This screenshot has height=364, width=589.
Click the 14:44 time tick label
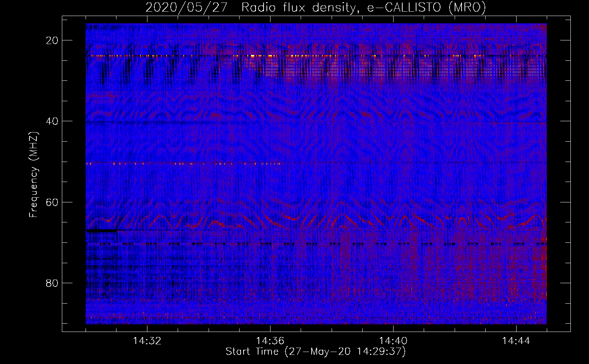point(516,341)
